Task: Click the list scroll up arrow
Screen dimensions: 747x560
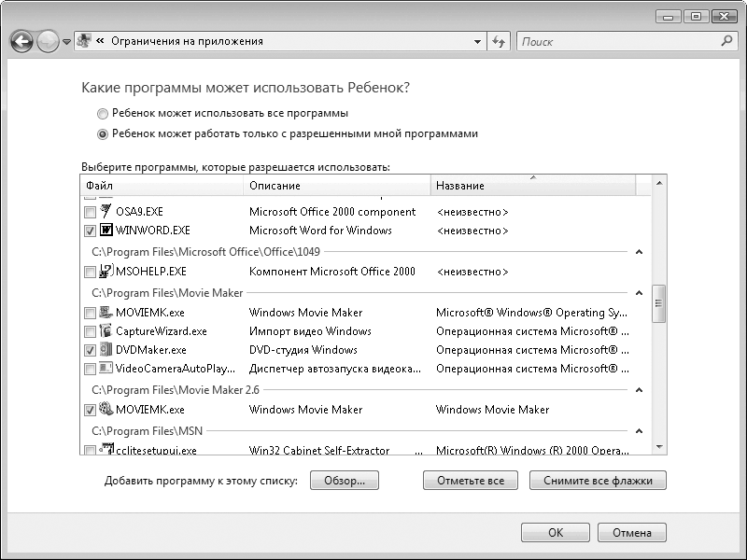Action: coord(659,183)
